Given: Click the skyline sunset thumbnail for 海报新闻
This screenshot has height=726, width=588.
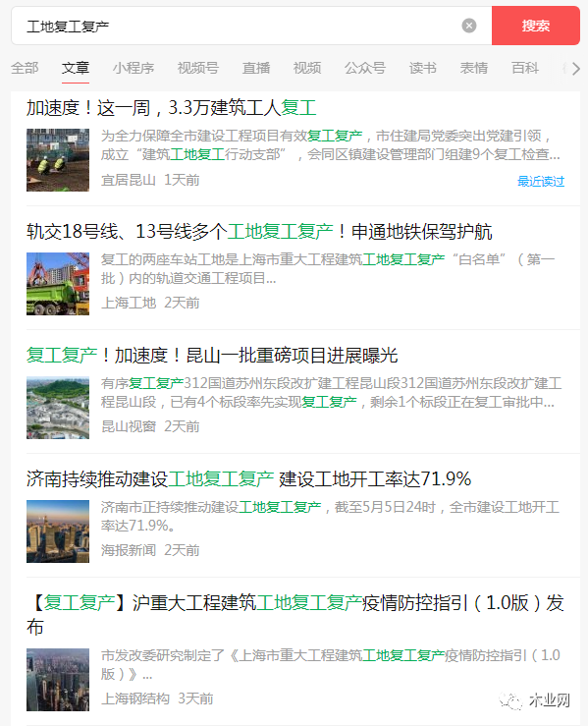Looking at the screenshot, I should 58,531.
